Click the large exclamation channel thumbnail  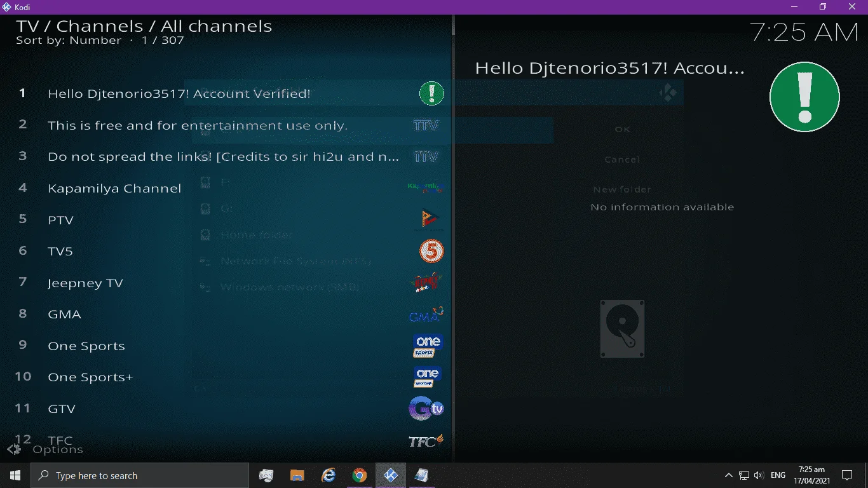(804, 97)
